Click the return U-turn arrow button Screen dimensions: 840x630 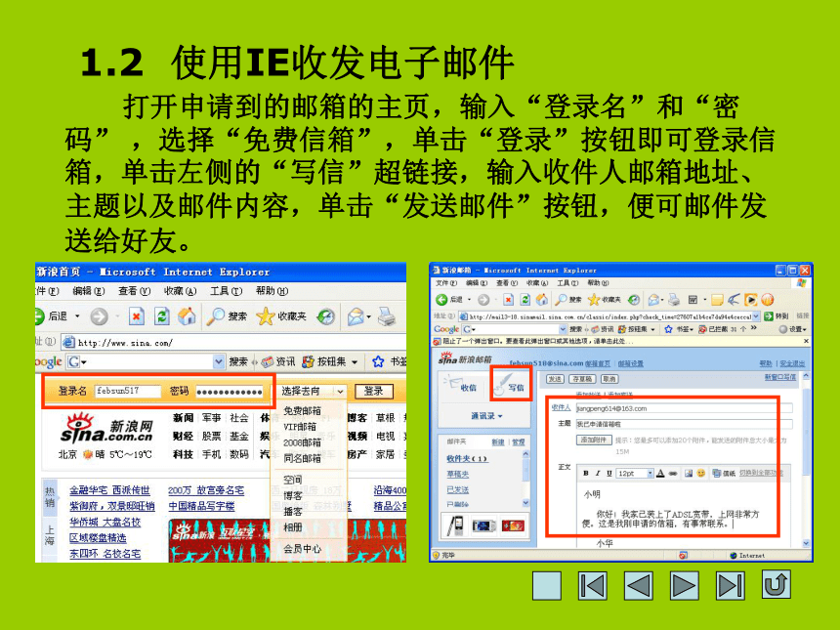[777, 584]
